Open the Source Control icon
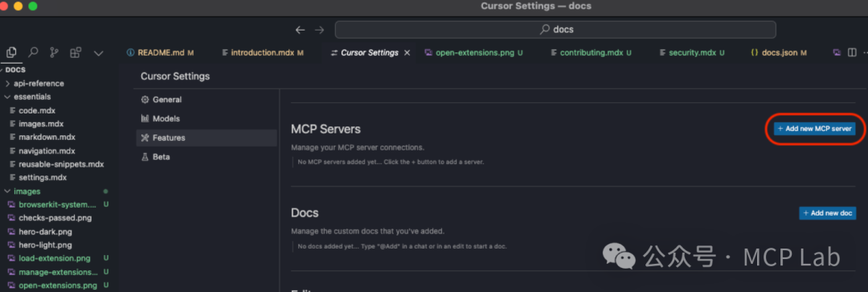This screenshot has height=292, width=868. coord(55,52)
